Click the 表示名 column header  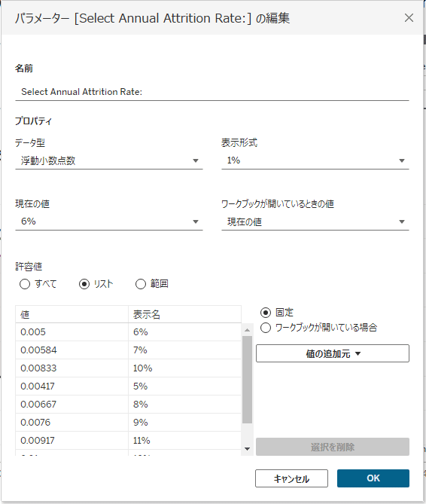coord(184,314)
